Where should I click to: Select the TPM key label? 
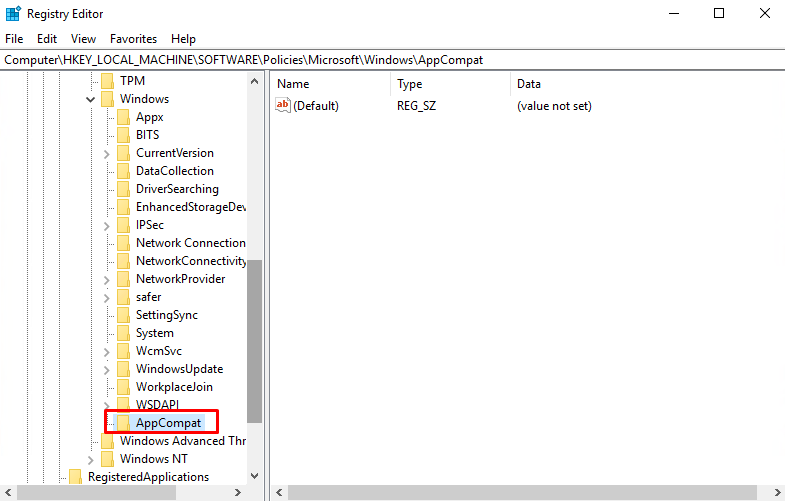(x=132, y=81)
